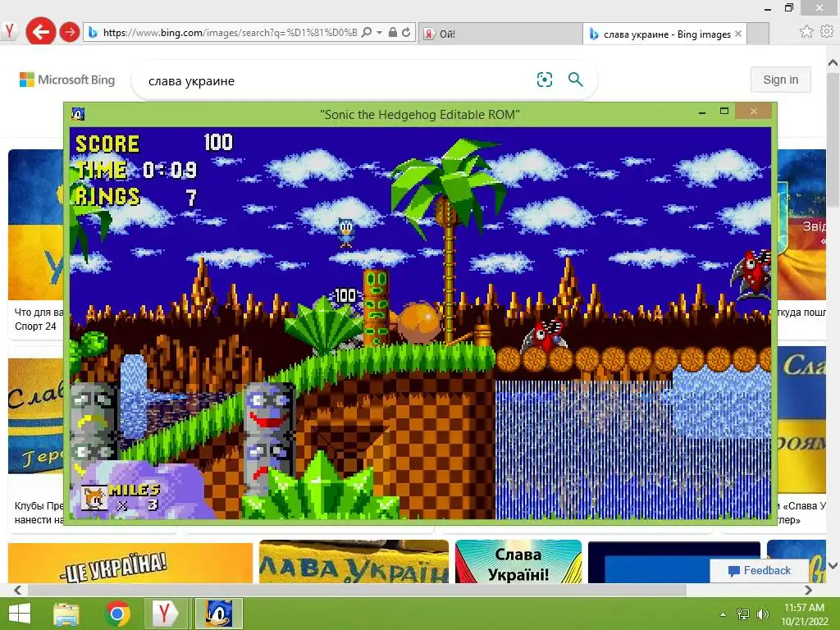Click the Feedback button

tap(759, 571)
